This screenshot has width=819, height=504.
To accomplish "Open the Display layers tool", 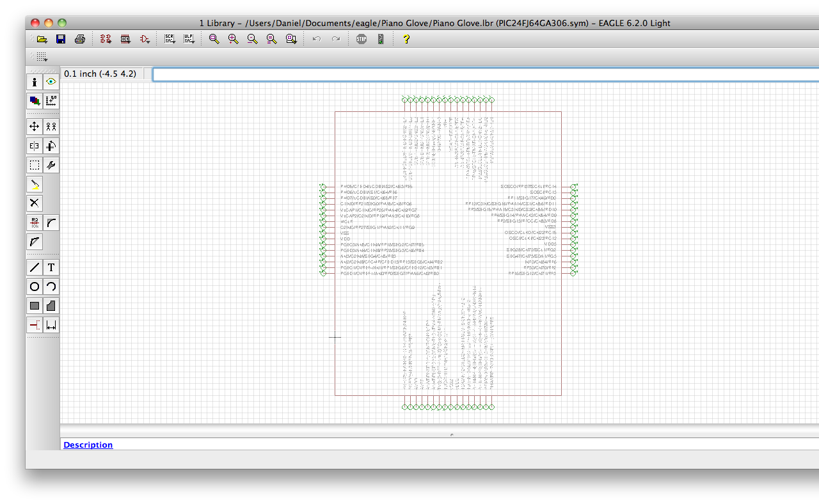I will pos(35,100).
